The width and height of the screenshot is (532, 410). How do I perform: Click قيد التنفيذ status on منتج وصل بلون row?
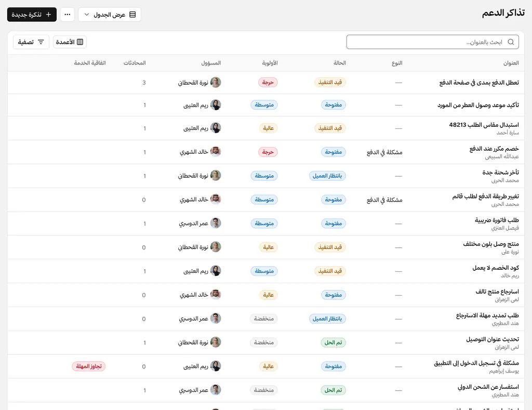[x=330, y=247]
